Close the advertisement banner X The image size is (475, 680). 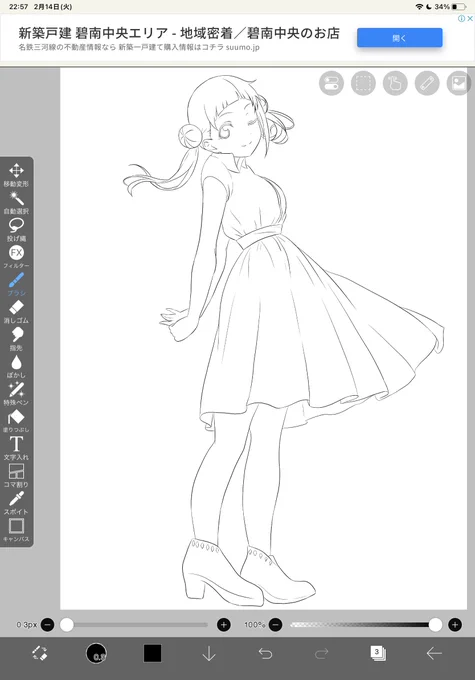tap(470, 18)
